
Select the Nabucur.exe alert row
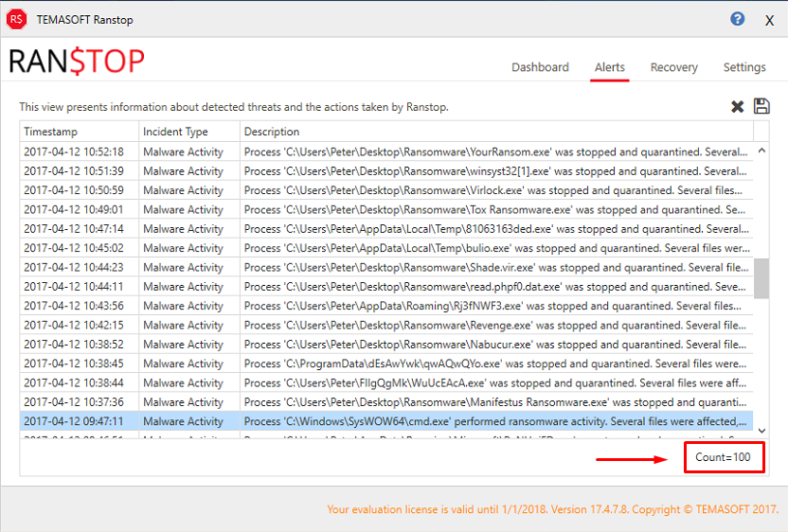[386, 345]
